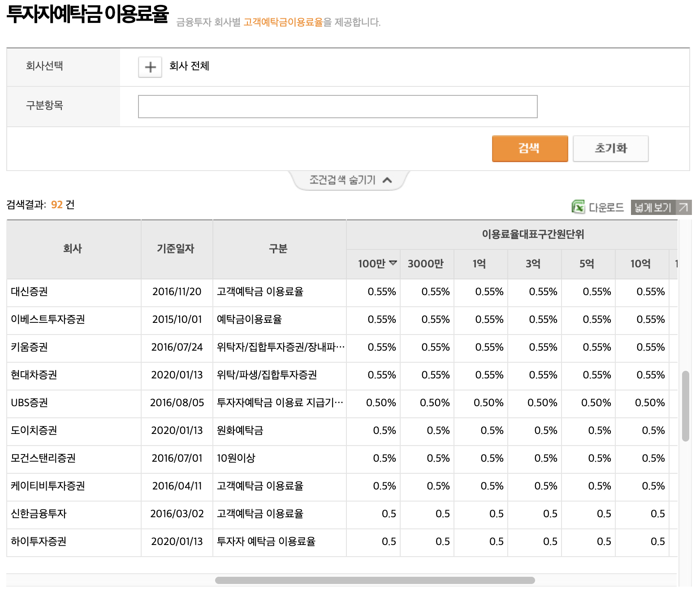Click the 3억 column header
Screen dimensions: 700x592
click(534, 264)
